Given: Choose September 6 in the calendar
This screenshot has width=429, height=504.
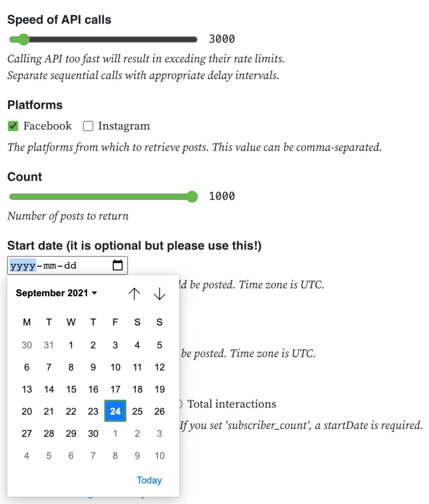Looking at the screenshot, I should click(x=27, y=367).
